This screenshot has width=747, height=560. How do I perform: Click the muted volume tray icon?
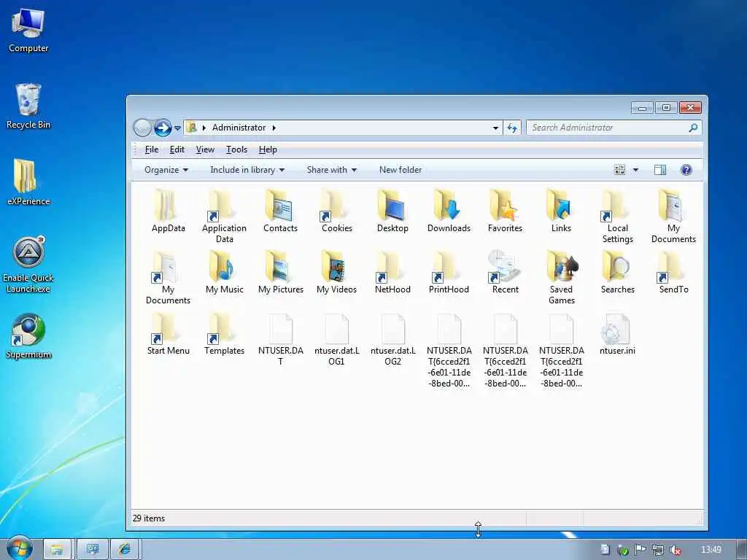coord(675,550)
